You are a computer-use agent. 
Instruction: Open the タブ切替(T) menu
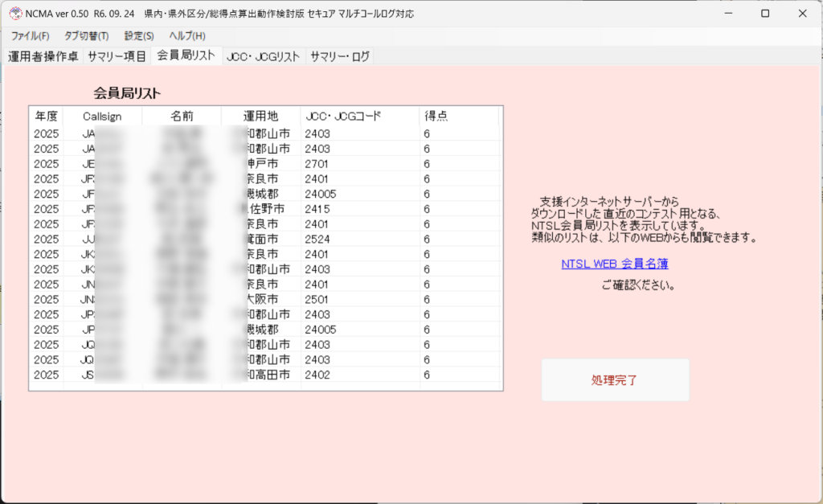tap(86, 36)
